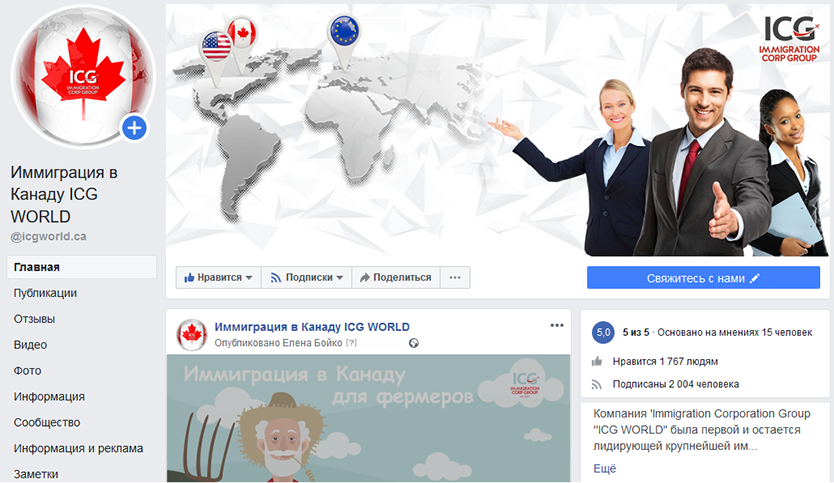Screen dimensions: 834x483
Task: Click the Свяжитесь с нами button
Action: pos(703,277)
